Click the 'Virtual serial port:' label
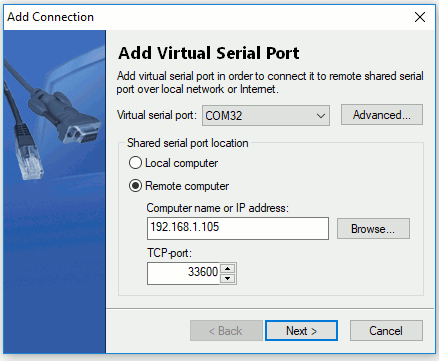 (x=157, y=115)
